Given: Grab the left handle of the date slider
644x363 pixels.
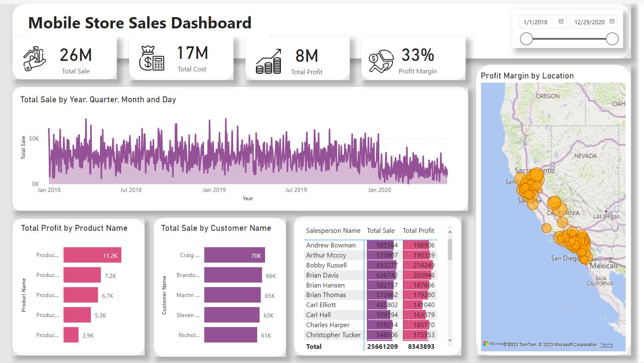Looking at the screenshot, I should point(526,39).
